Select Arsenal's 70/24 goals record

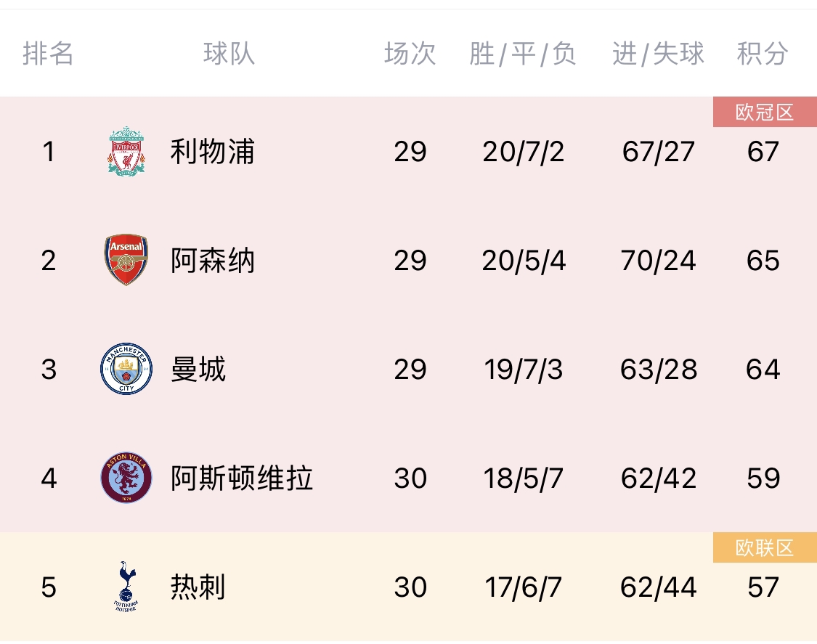(658, 261)
